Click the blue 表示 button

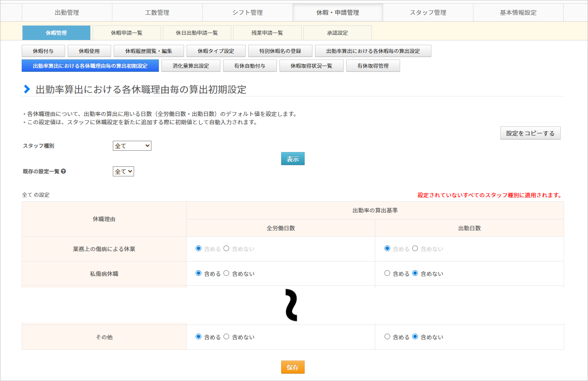point(293,159)
